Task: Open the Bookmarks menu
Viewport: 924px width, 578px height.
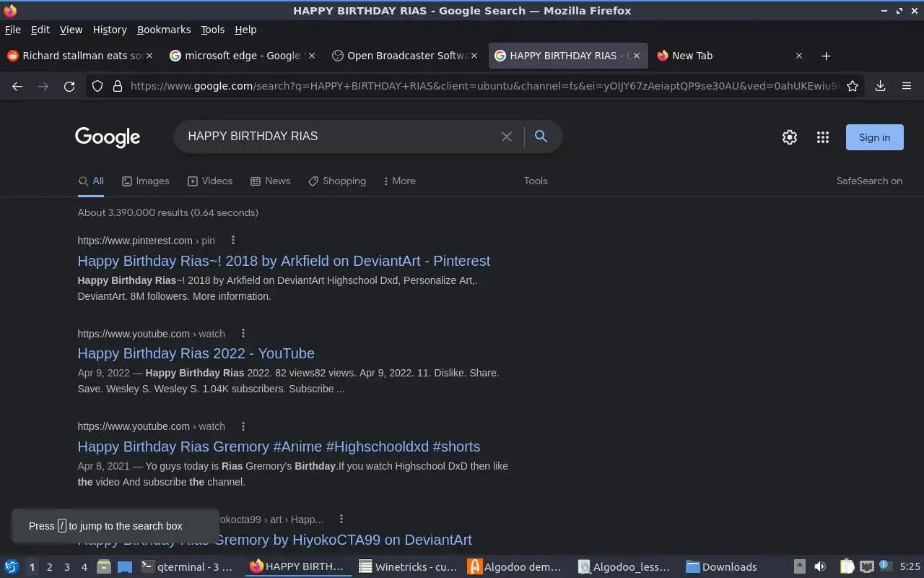Action: tap(164, 30)
